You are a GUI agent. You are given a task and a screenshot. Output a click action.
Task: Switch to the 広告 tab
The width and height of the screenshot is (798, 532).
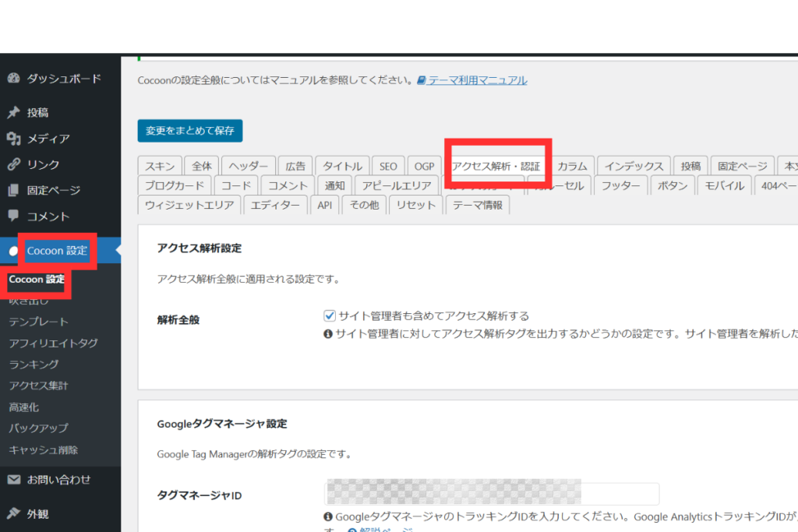295,167
